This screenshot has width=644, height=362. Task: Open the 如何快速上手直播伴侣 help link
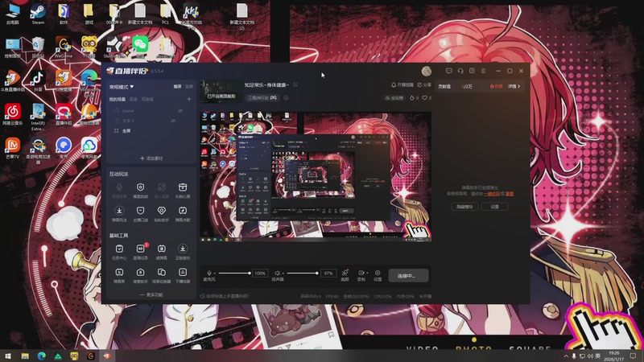[225, 296]
